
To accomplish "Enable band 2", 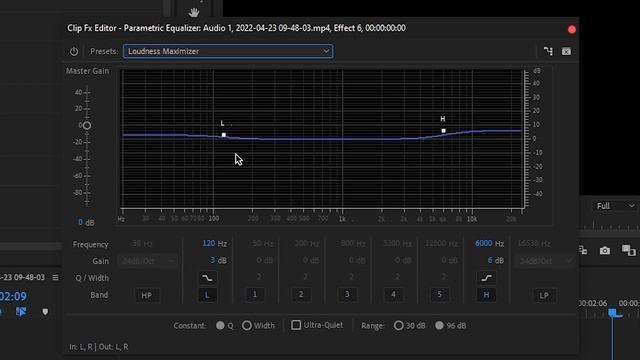I will tap(301, 294).
